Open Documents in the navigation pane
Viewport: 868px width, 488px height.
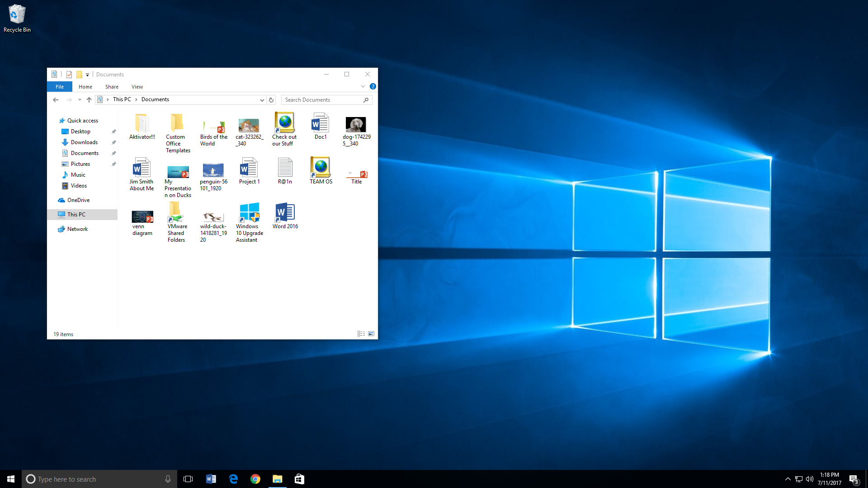pyautogui.click(x=85, y=153)
